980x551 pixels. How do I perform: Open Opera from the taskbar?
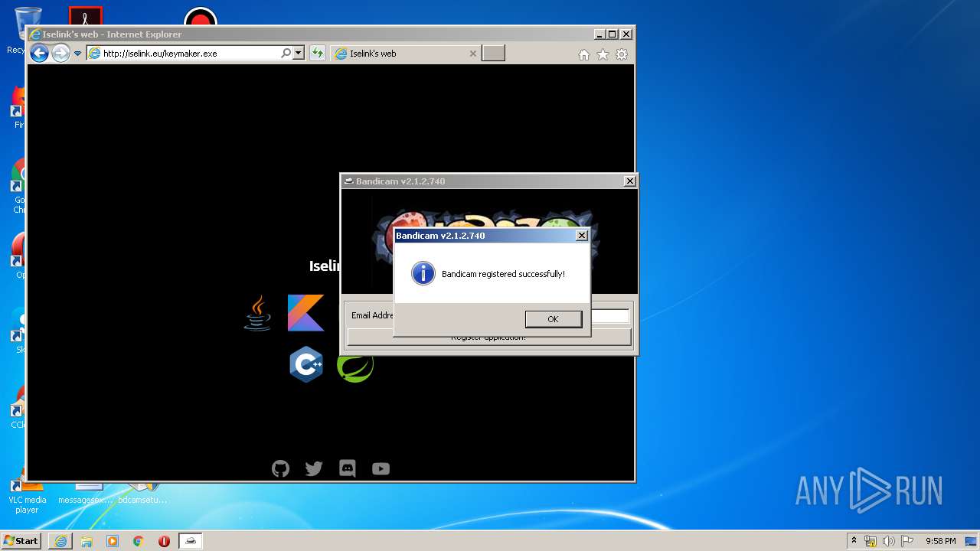click(x=164, y=541)
